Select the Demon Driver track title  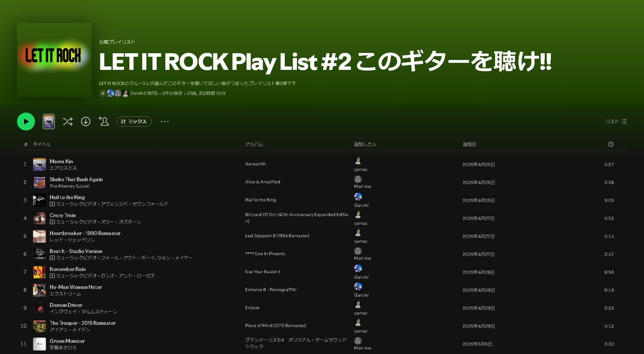pyautogui.click(x=66, y=305)
